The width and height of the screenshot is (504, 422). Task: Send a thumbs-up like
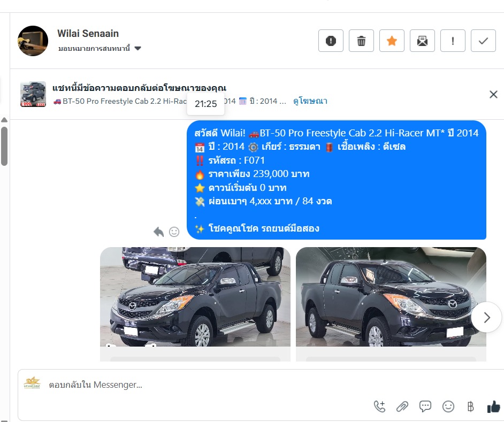[494, 406]
